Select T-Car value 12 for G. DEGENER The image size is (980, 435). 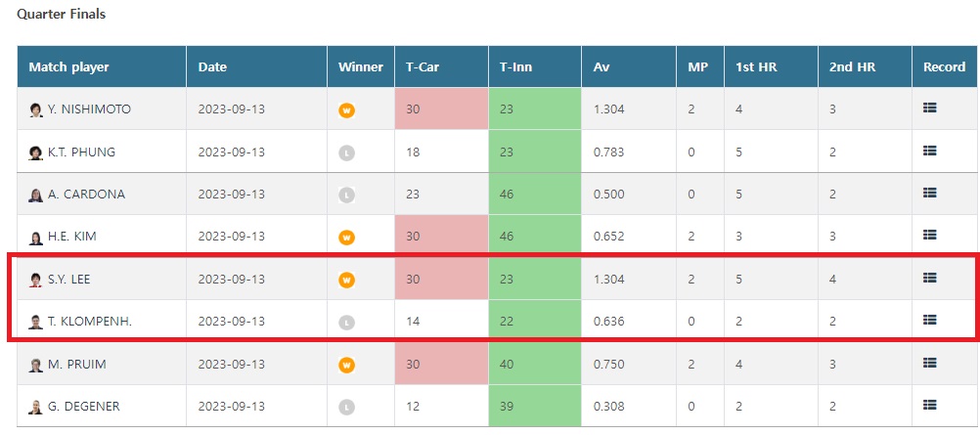[413, 407]
